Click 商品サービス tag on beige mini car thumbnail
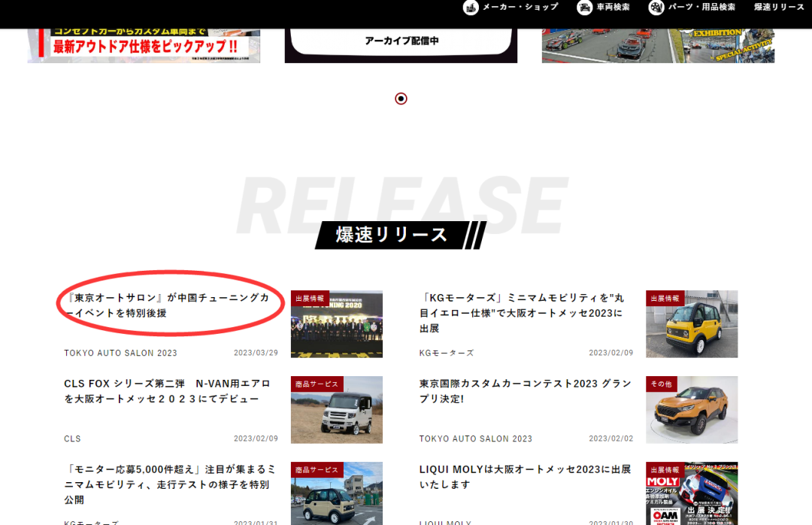The height and width of the screenshot is (525, 812). 317,469
